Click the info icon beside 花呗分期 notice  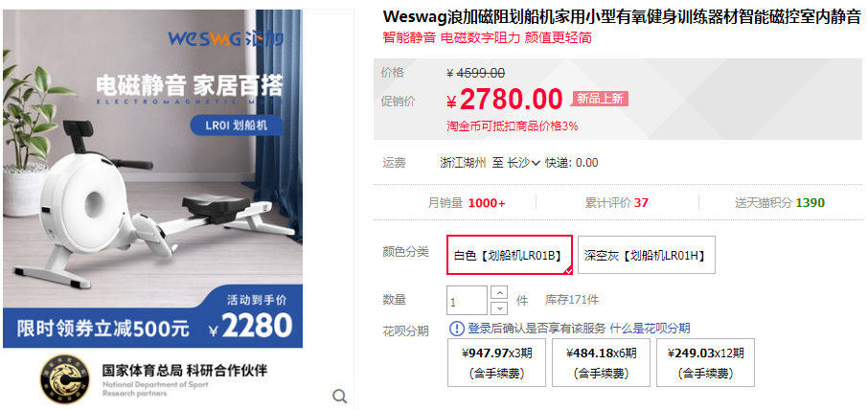(456, 329)
